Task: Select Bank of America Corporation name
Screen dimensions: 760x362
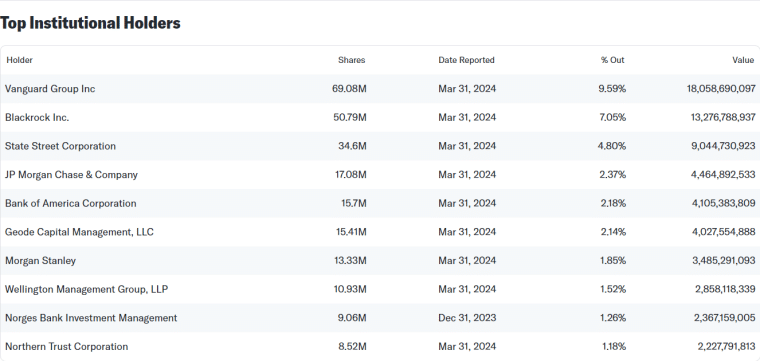Action: point(70,204)
